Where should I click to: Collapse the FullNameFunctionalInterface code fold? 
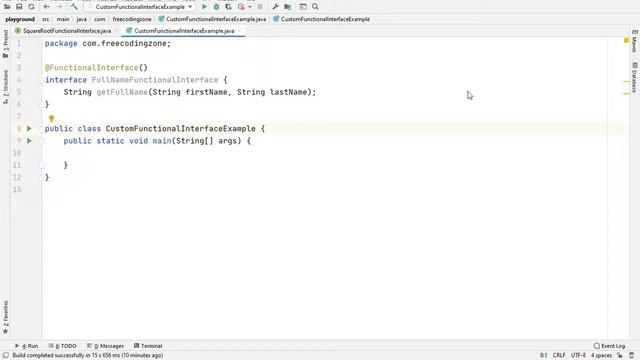pos(42,80)
